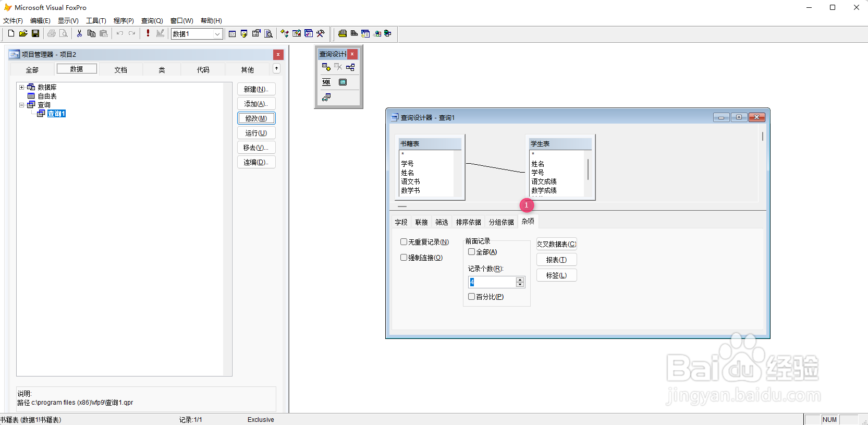This screenshot has height=425, width=868.
Task: Collapse Project Manager with the up arrow button
Action: 276,68
